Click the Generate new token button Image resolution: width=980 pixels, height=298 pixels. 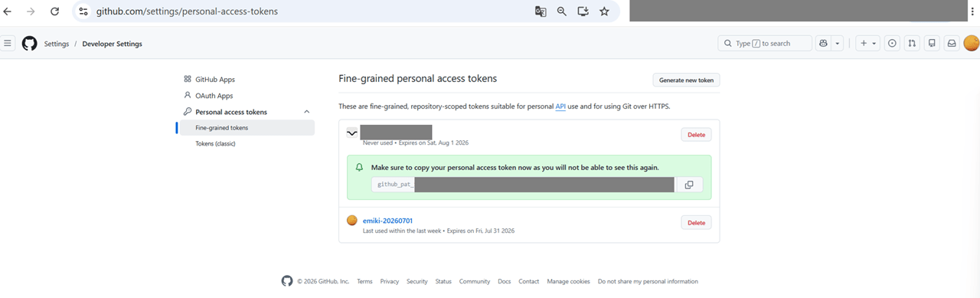[x=686, y=80]
